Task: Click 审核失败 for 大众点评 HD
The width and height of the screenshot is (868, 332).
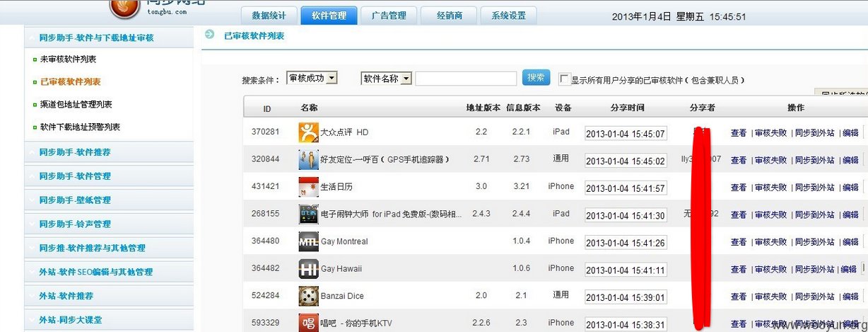Action: tap(770, 133)
